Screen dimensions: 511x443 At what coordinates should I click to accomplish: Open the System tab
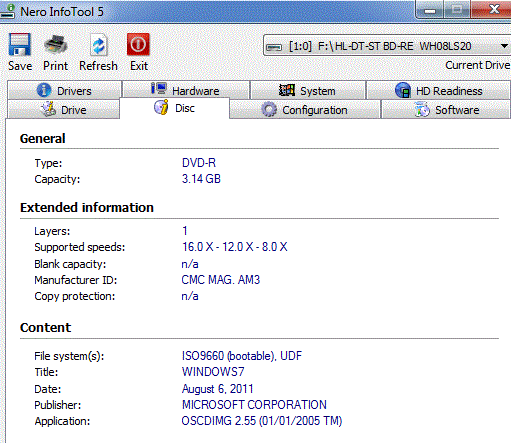pyautogui.click(x=307, y=90)
